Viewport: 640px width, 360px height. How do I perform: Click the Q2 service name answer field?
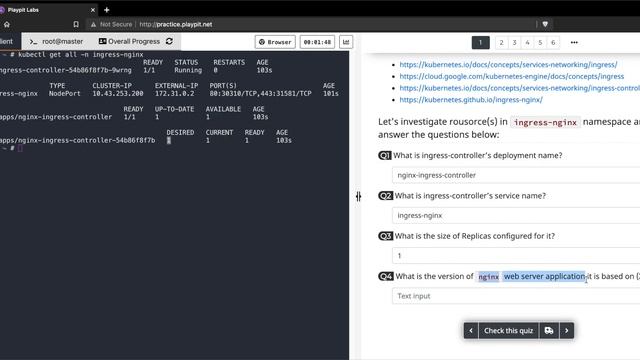coord(516,216)
